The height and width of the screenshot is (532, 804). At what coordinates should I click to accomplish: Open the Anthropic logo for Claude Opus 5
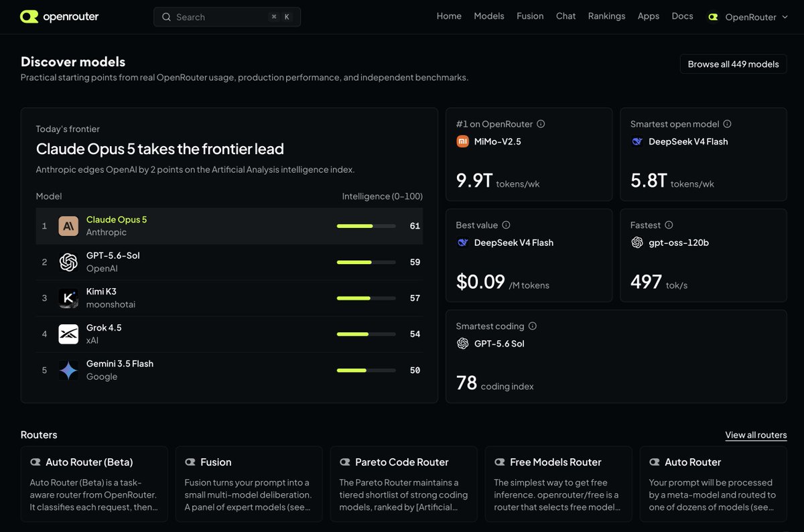[68, 226]
